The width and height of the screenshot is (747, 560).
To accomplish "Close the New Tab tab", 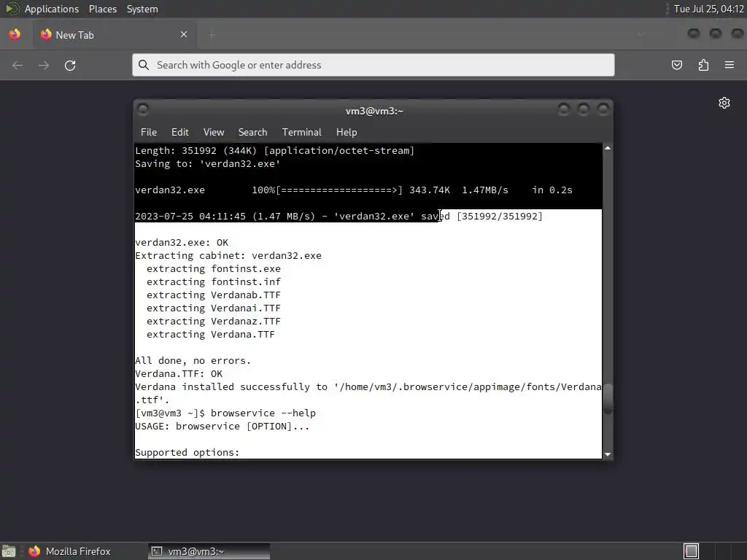I will click(184, 34).
